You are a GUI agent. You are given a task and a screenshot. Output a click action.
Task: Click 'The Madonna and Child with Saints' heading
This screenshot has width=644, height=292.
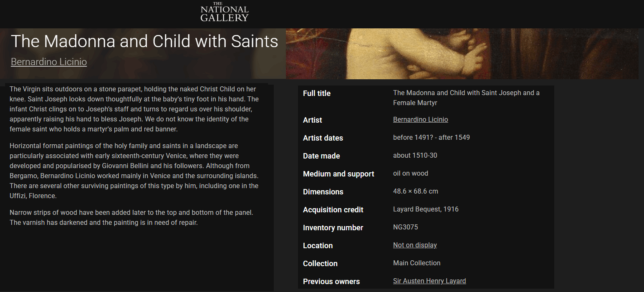pos(144,41)
